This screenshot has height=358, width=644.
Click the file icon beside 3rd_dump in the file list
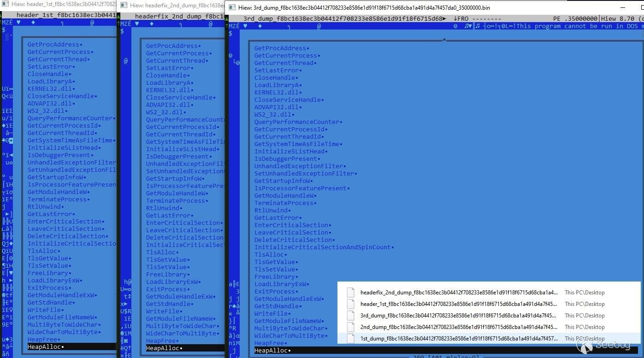tap(351, 316)
